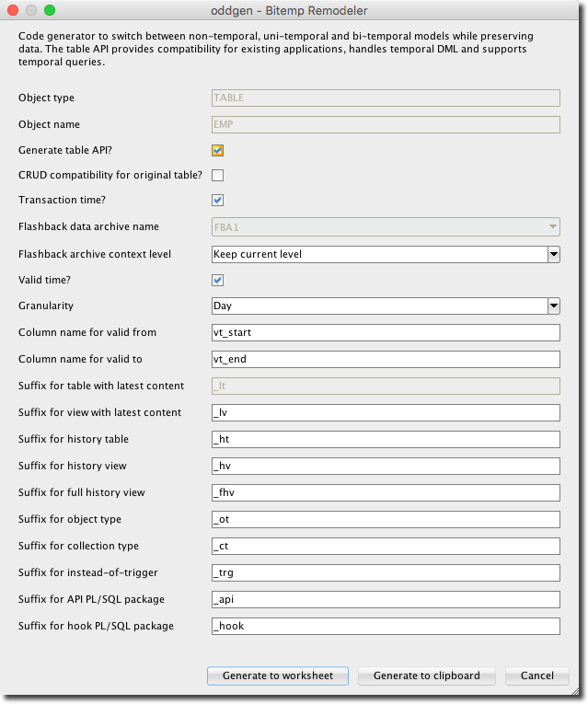This screenshot has width=588, height=704.
Task: Uncheck the Transaction time checkbox
Action: coord(218,200)
